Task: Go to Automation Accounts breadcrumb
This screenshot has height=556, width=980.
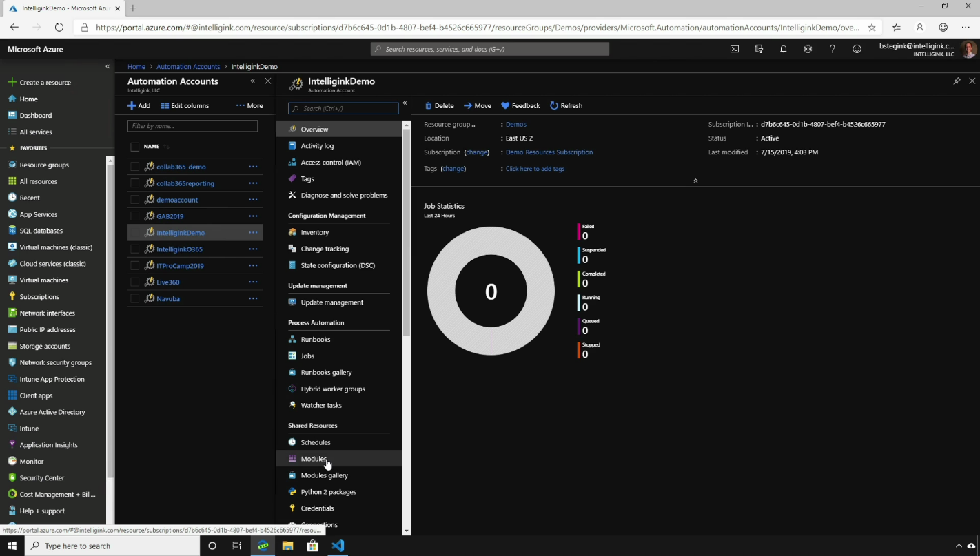Action: coord(188,67)
